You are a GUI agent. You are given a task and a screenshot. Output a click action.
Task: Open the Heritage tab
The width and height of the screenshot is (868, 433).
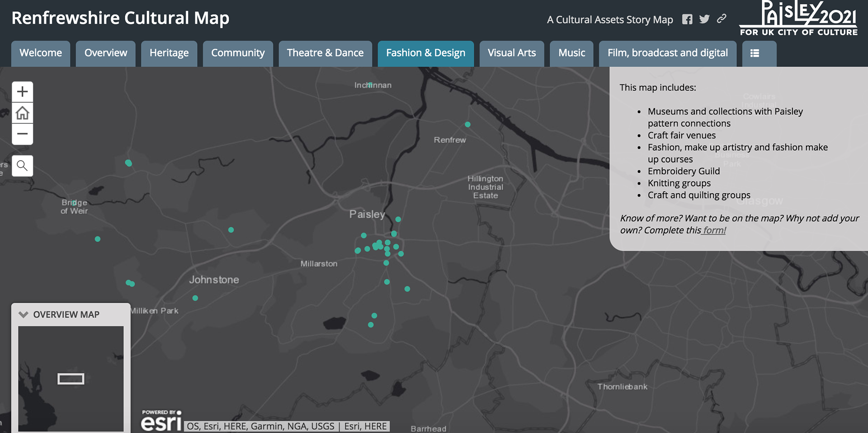pos(169,53)
